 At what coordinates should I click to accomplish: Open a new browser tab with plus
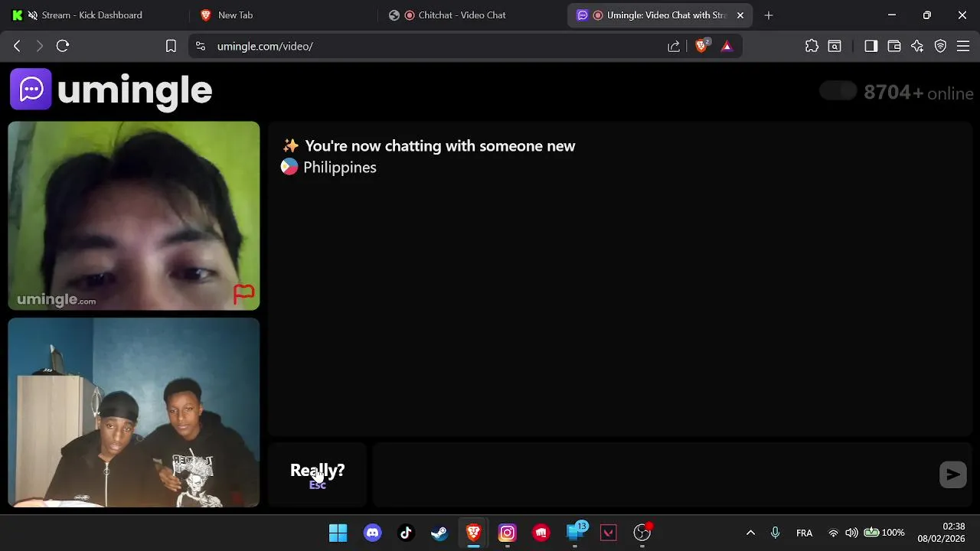pyautogui.click(x=769, y=15)
